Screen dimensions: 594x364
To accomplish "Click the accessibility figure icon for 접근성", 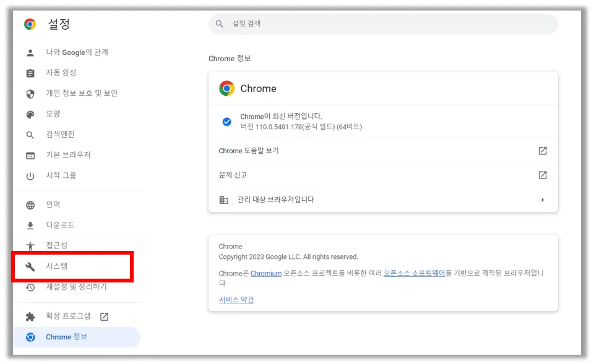I will [30, 247].
